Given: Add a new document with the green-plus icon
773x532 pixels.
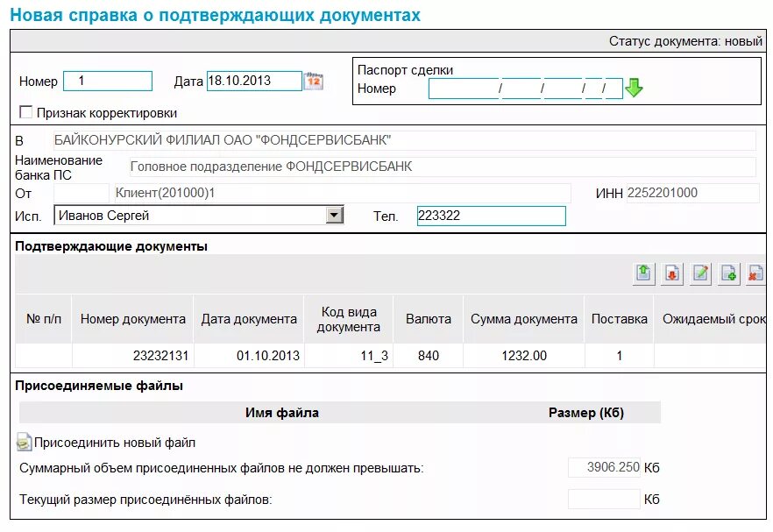Looking at the screenshot, I should tap(728, 273).
